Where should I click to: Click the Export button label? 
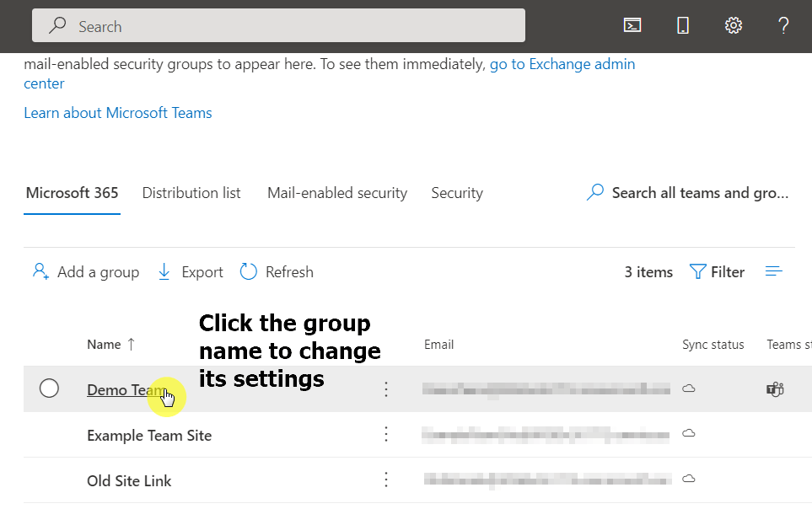[202, 272]
